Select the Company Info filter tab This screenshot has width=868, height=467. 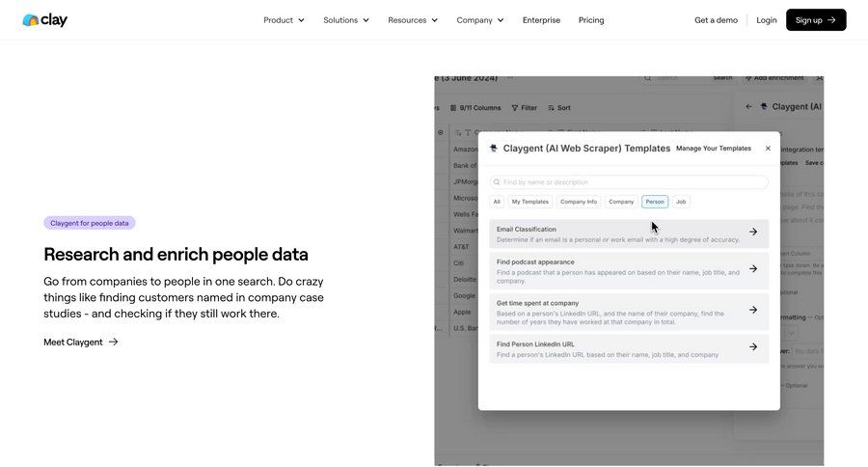pyautogui.click(x=579, y=202)
